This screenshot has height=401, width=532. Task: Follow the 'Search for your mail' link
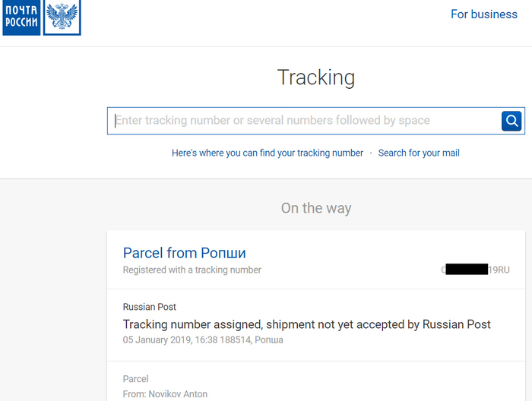point(419,153)
